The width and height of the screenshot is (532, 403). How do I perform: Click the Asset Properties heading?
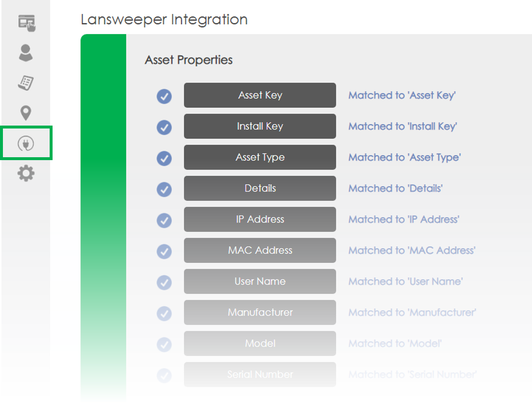[x=189, y=60]
